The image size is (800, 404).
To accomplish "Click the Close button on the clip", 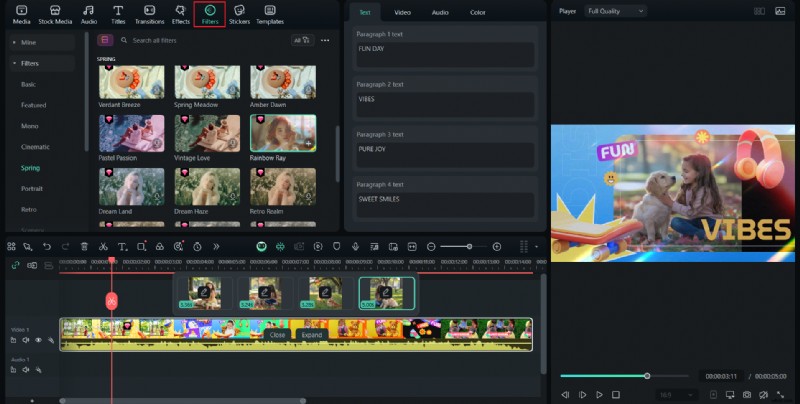I will (x=277, y=335).
